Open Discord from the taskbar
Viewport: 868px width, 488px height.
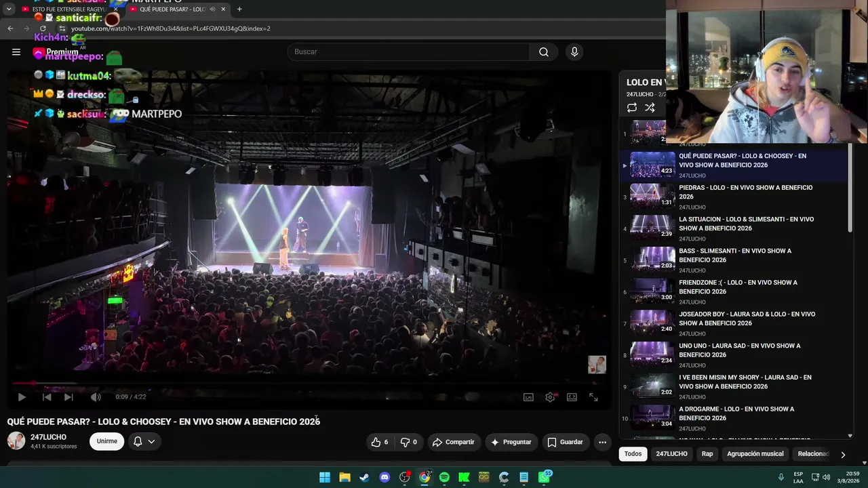click(x=384, y=477)
